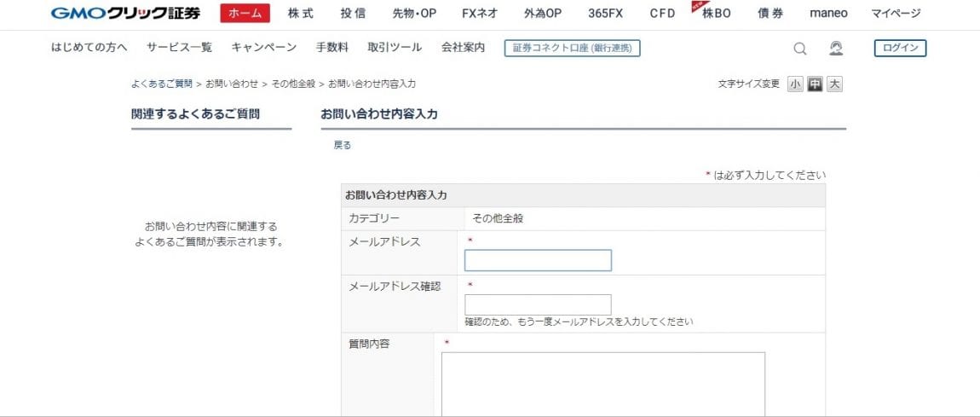Click the search magnifier icon

tap(799, 49)
